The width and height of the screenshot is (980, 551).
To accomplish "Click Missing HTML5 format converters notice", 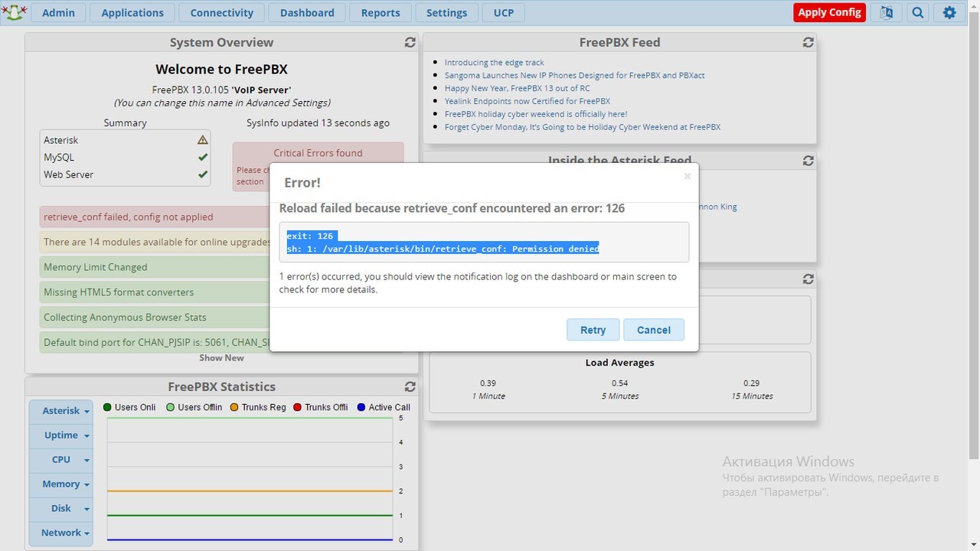I will tap(154, 292).
